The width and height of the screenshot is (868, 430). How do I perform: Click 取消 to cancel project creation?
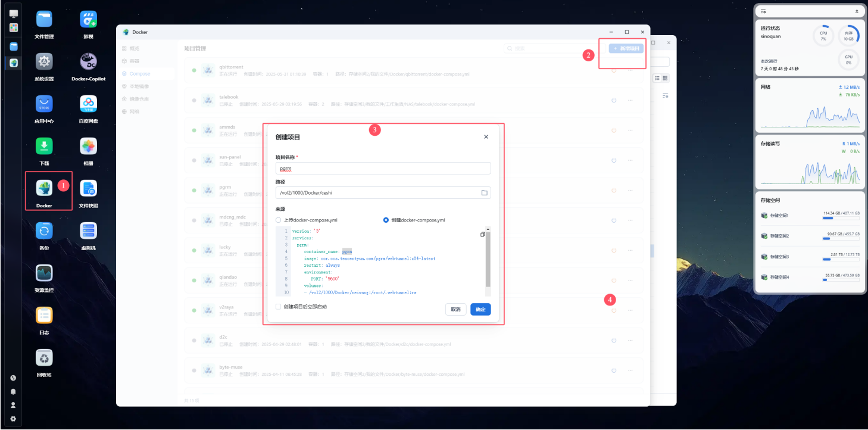455,309
